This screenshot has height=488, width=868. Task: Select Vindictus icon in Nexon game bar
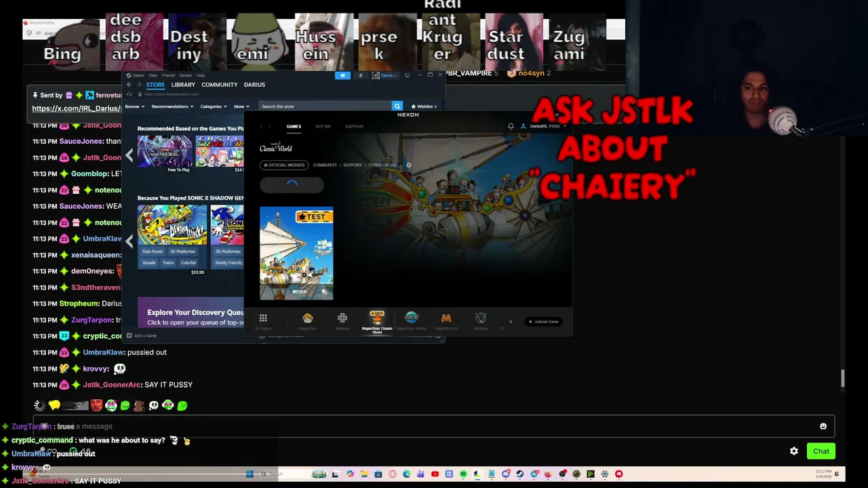click(481, 319)
